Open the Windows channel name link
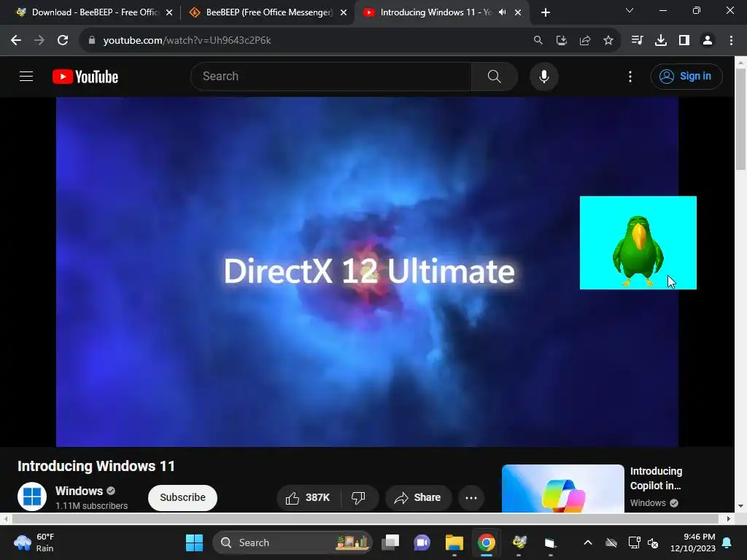This screenshot has height=560, width=747. click(x=79, y=491)
